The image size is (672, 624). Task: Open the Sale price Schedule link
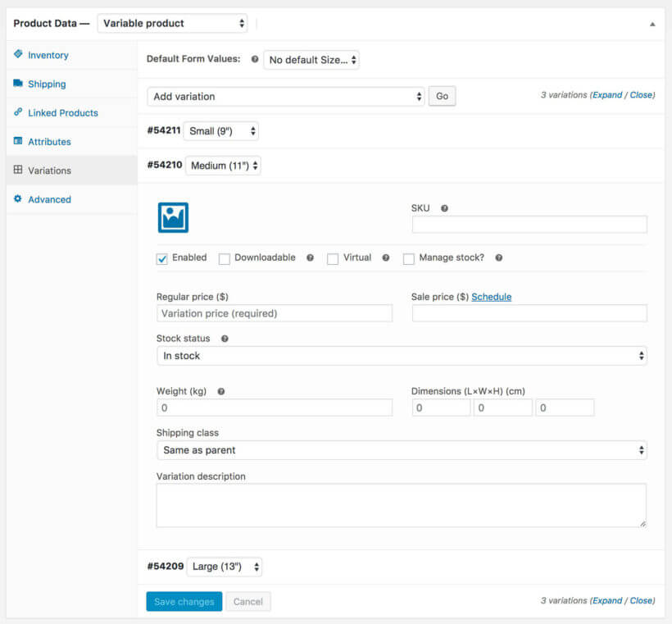click(x=491, y=297)
